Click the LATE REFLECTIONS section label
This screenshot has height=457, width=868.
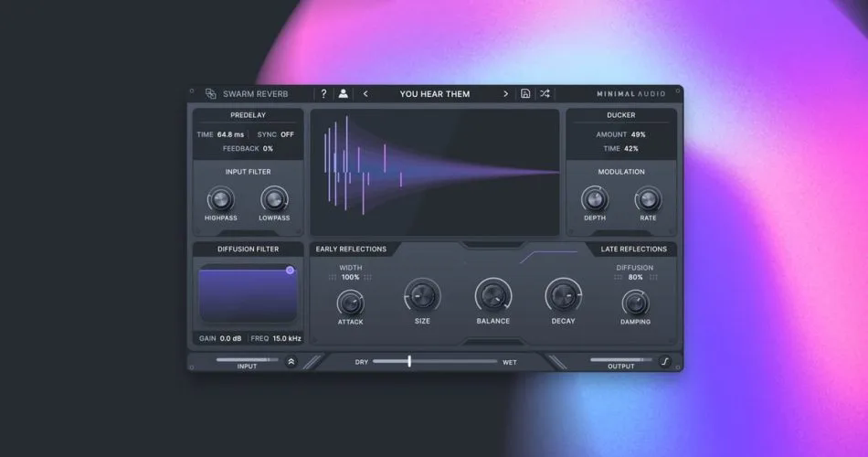(634, 250)
